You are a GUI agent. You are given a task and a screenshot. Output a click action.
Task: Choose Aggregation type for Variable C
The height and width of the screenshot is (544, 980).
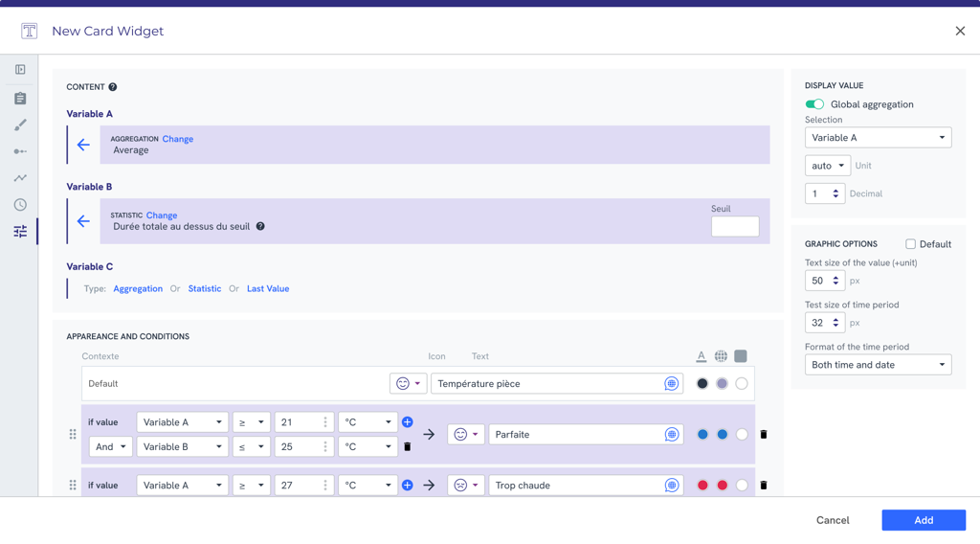138,289
